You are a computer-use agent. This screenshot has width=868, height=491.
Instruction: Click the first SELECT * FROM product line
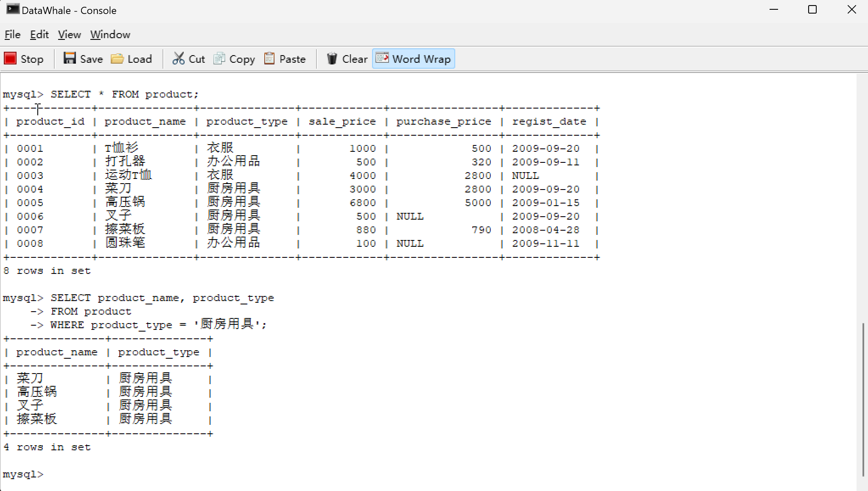pyautogui.click(x=124, y=94)
